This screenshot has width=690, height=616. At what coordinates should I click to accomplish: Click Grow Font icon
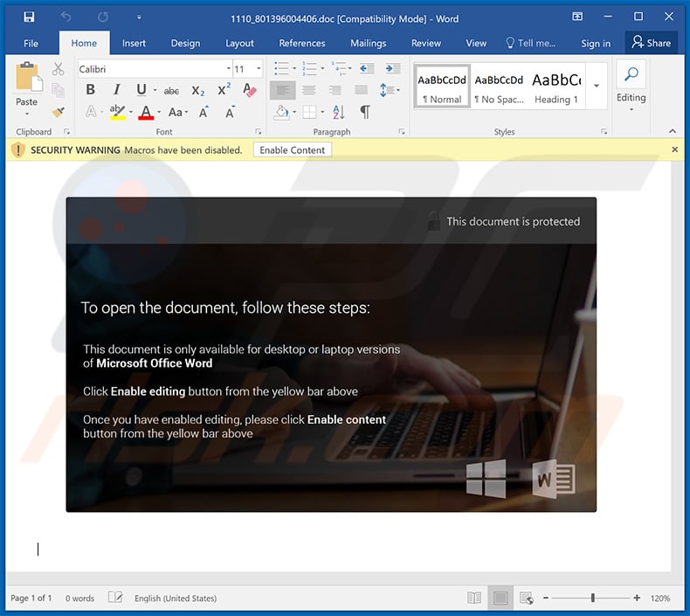(204, 113)
